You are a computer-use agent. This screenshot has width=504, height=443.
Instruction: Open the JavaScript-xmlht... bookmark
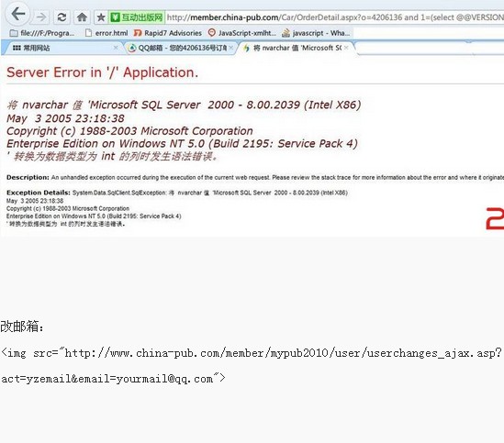point(242,33)
